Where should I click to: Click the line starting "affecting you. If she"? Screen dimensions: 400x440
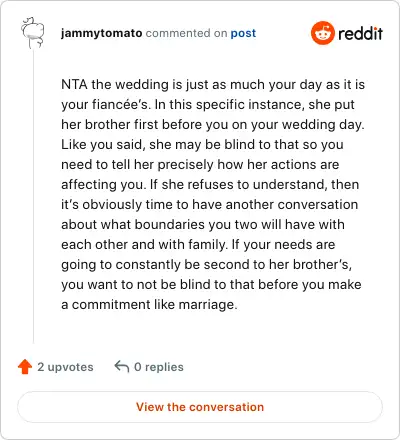point(210,184)
